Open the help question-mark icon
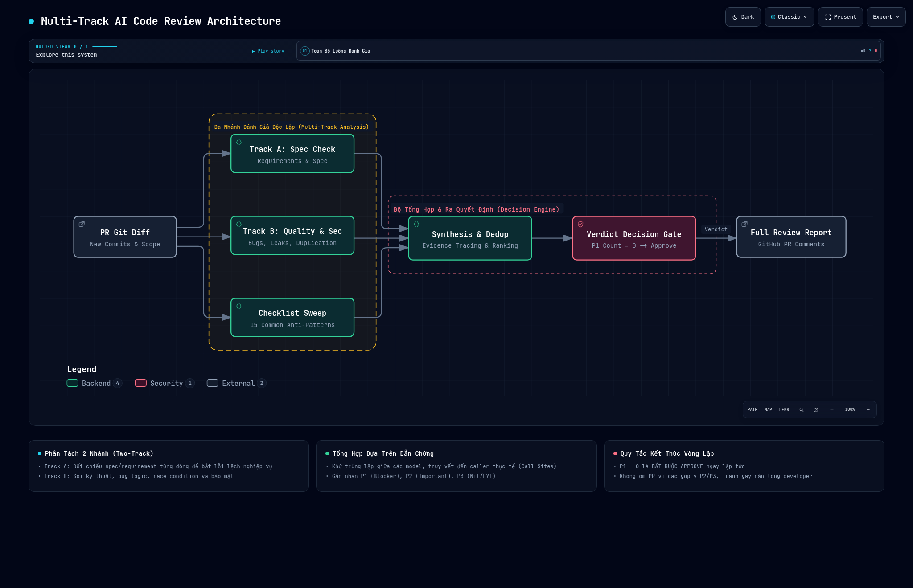Viewport: 913px width, 588px height. pos(815,410)
